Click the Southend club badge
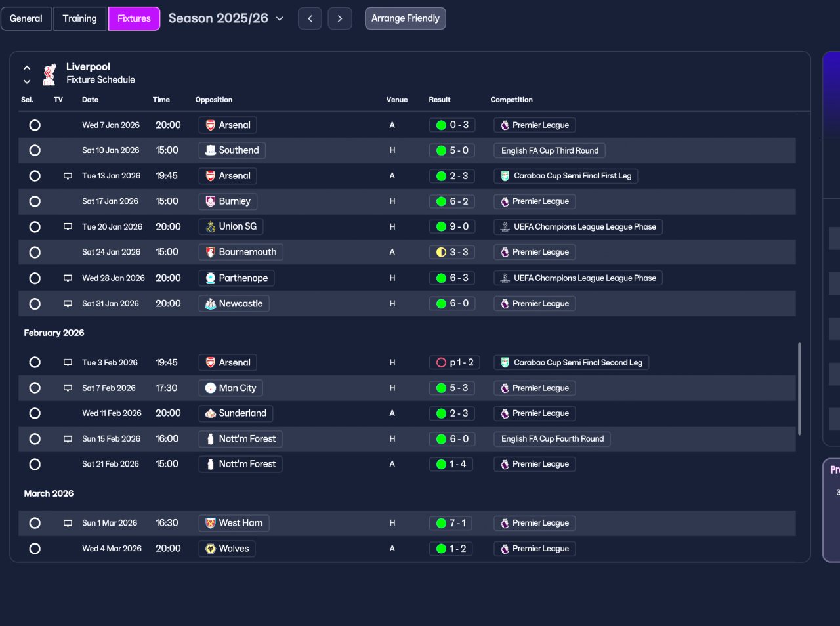The image size is (840, 626). point(211,150)
